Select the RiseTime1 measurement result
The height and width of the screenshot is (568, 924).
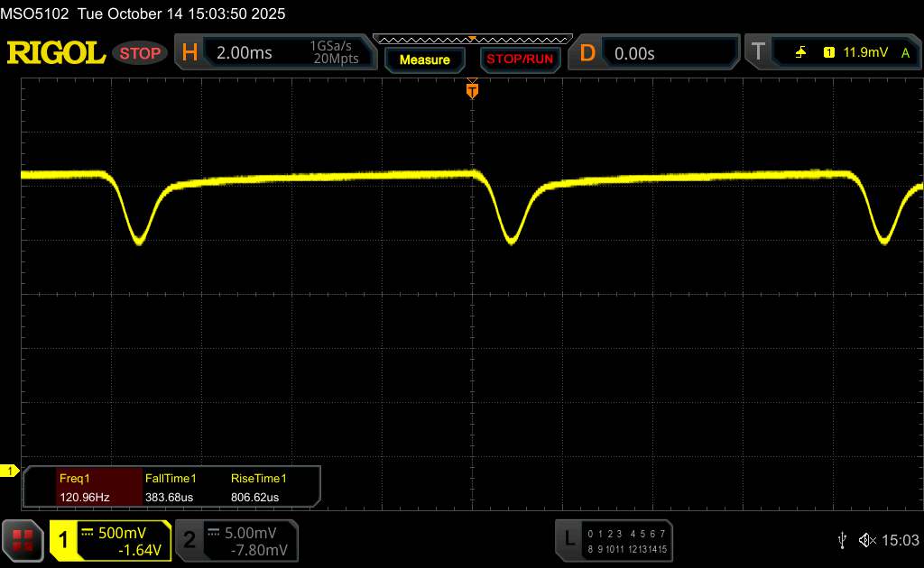pos(258,488)
